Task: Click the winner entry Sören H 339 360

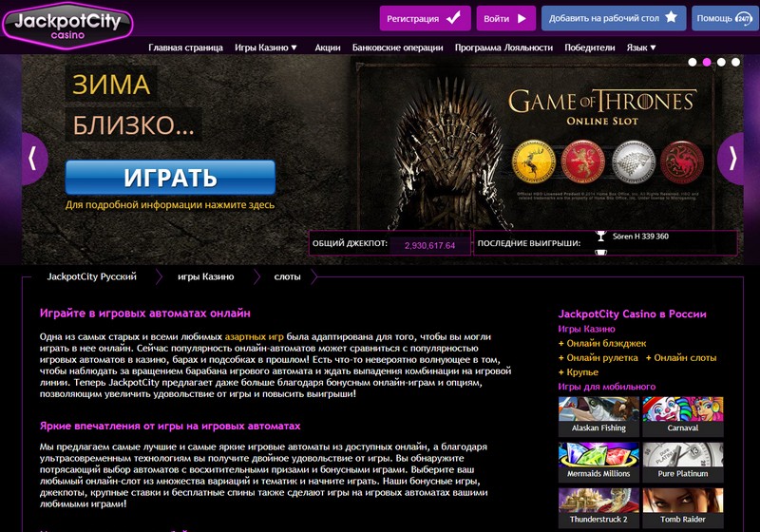Action: click(x=640, y=236)
